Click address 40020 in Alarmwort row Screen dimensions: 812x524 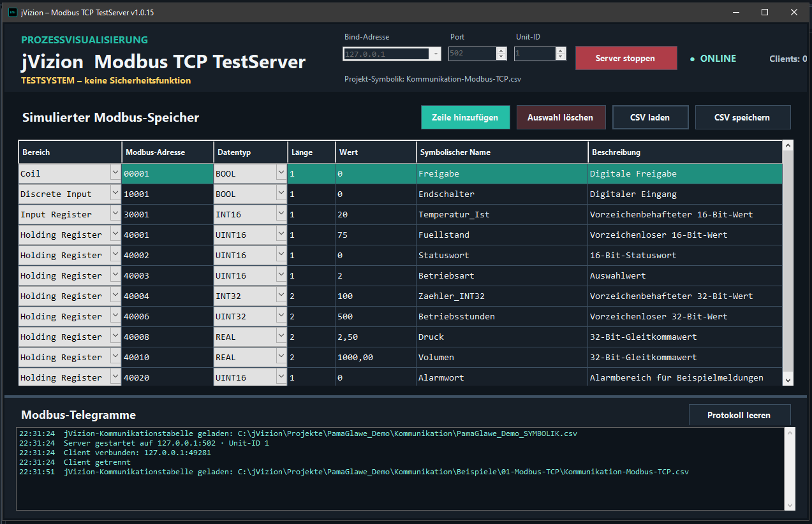(x=168, y=377)
